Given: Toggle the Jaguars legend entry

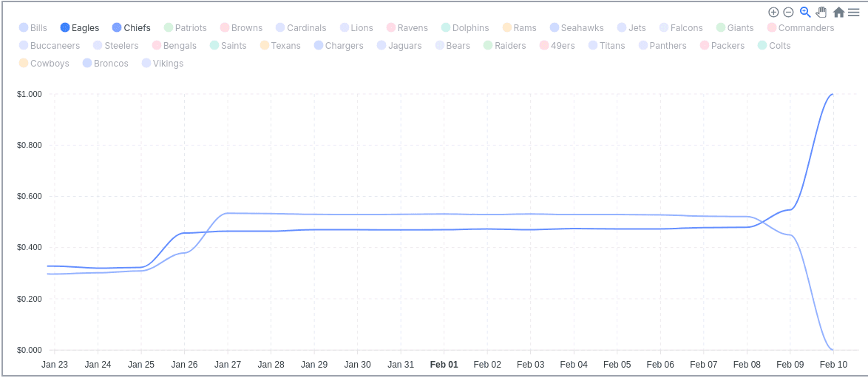Looking at the screenshot, I should [399, 45].
